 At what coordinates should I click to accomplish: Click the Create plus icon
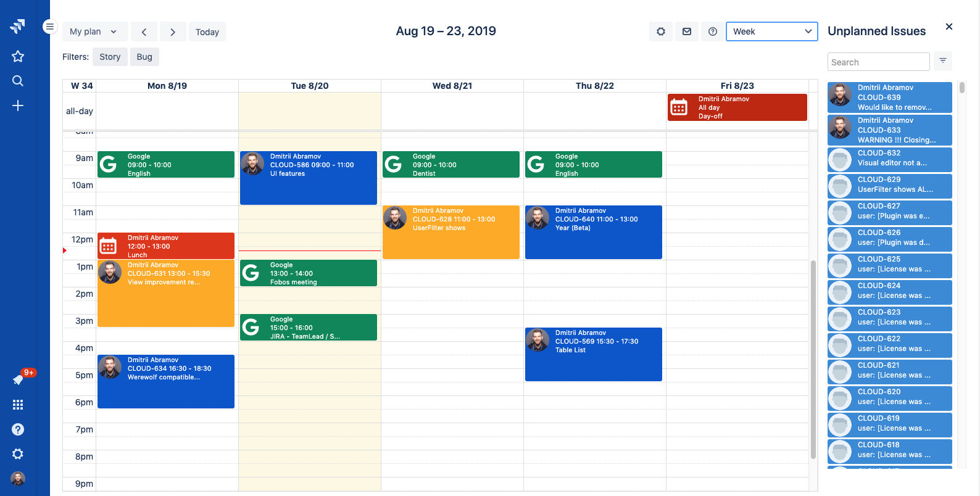point(18,105)
